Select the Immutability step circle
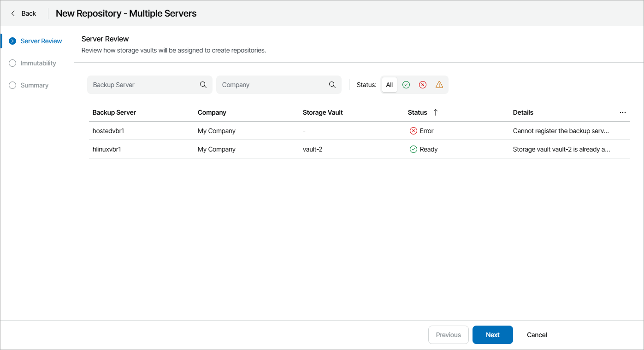 (12, 63)
